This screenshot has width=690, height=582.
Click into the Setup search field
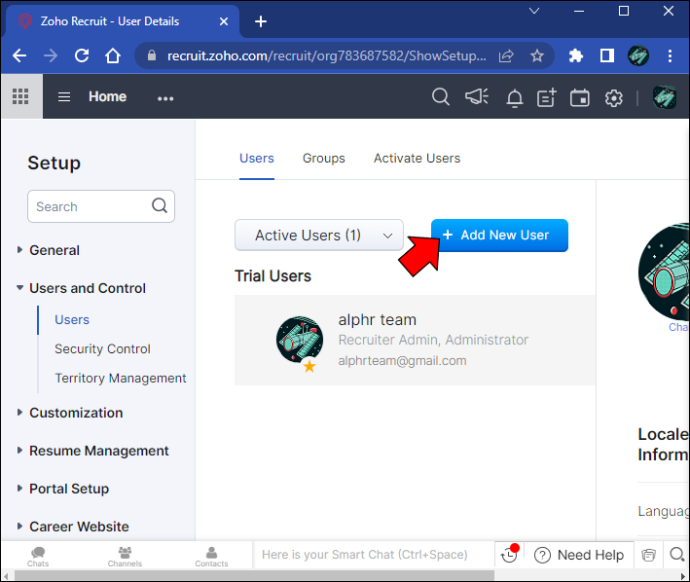pyautogui.click(x=101, y=206)
